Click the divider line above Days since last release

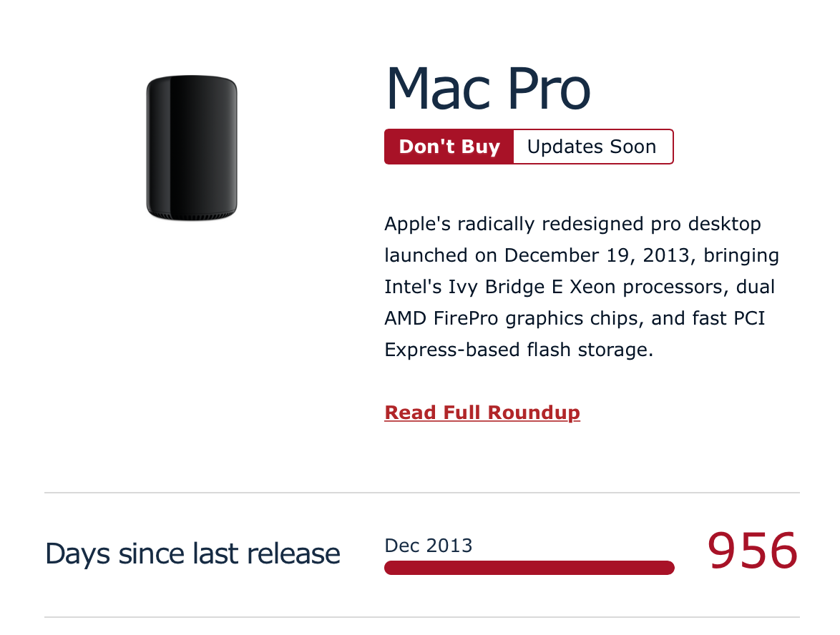pos(422,493)
